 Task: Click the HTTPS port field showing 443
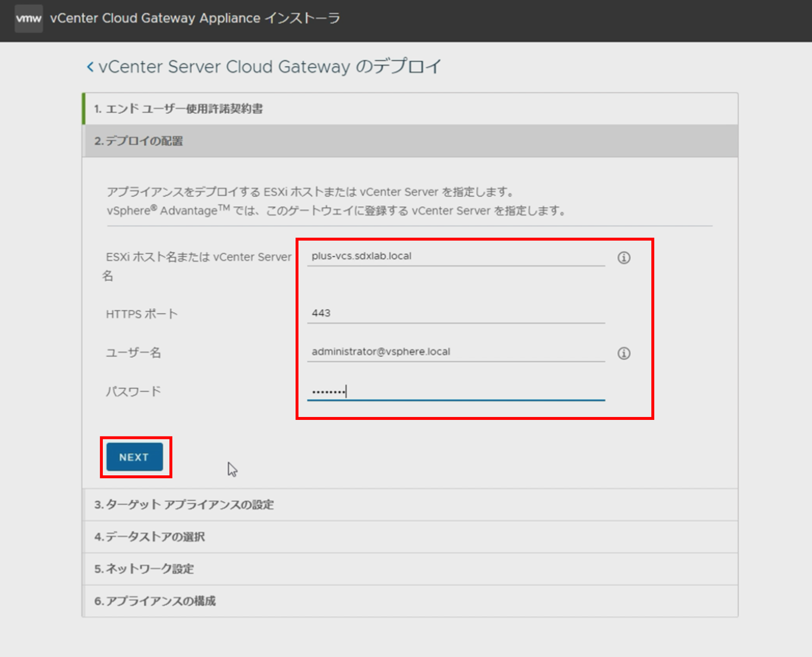tap(456, 314)
